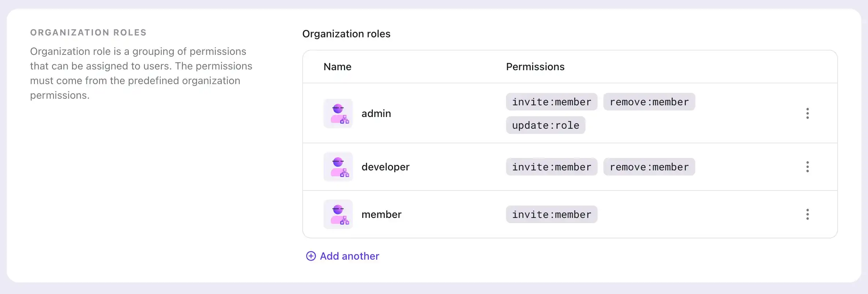
Task: Open the developer row more options menu
Action: (x=807, y=167)
